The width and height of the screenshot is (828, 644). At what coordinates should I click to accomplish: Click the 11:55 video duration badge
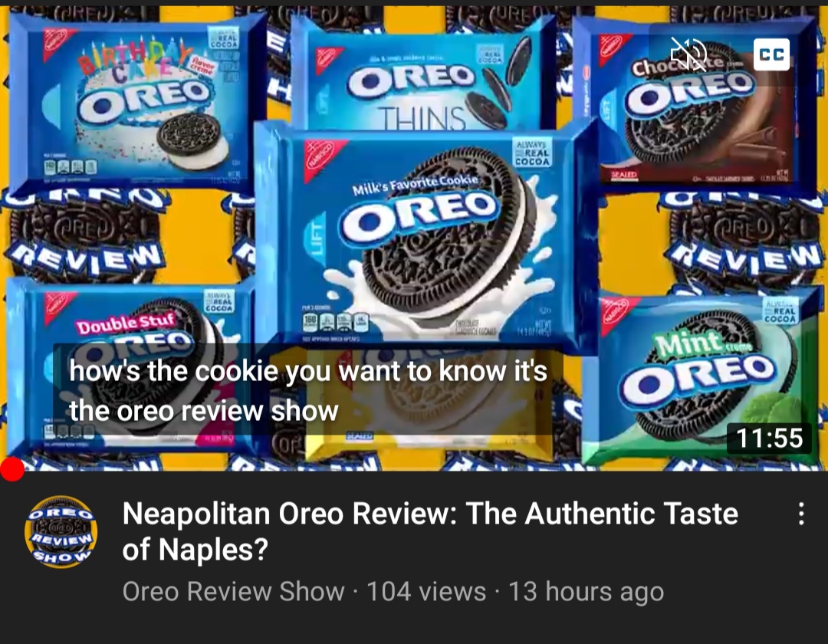[770, 438]
